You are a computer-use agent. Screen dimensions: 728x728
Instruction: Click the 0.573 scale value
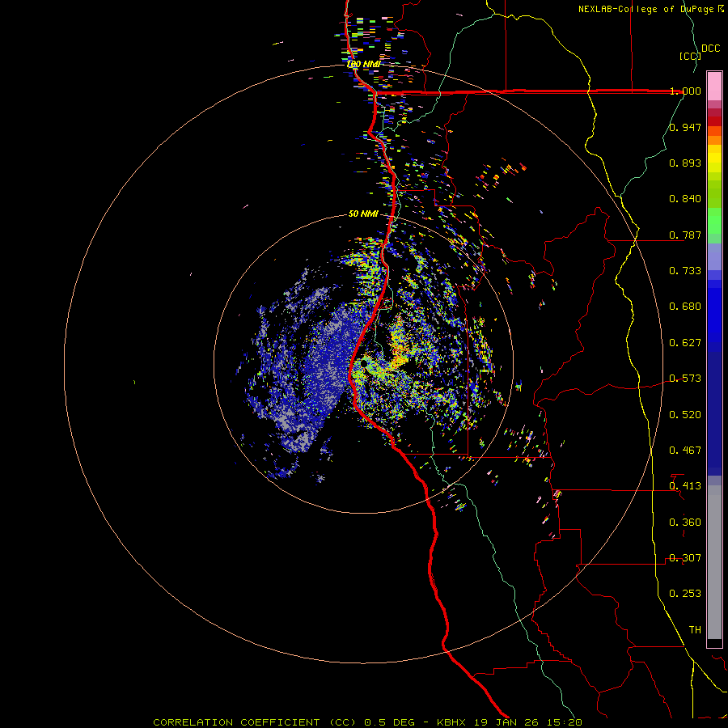click(x=685, y=379)
